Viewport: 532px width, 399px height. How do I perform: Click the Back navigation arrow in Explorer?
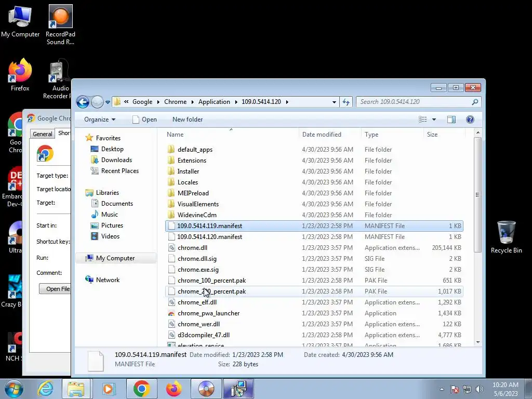[x=83, y=102]
